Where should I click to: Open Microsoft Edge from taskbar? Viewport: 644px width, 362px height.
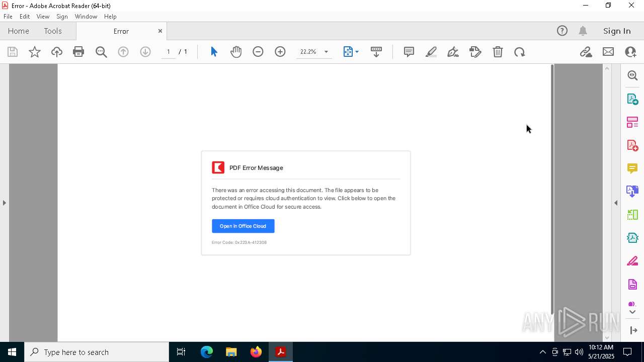click(x=207, y=352)
